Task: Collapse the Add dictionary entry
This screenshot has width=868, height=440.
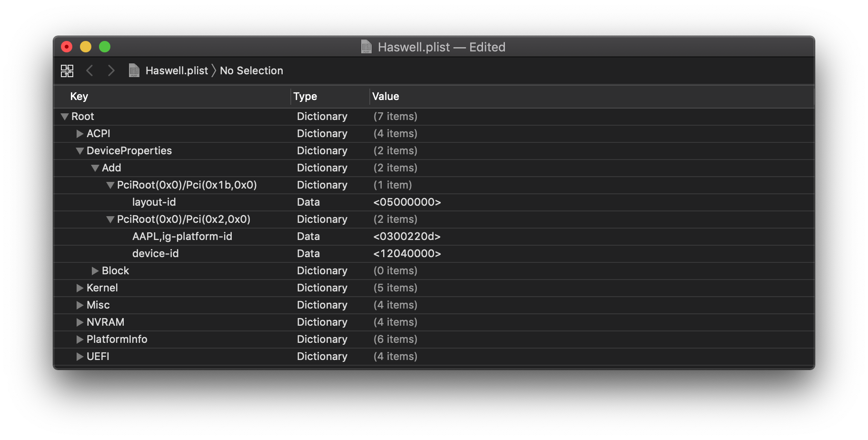Action: [95, 168]
